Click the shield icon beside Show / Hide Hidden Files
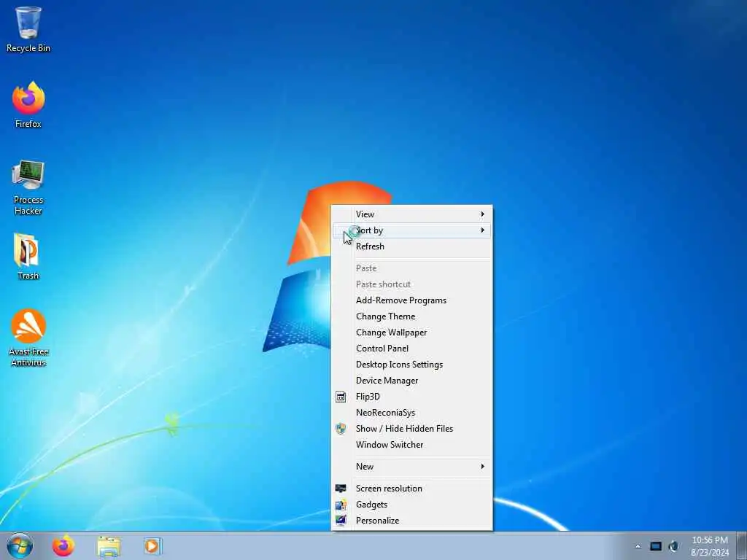This screenshot has height=560, width=747. 341,429
